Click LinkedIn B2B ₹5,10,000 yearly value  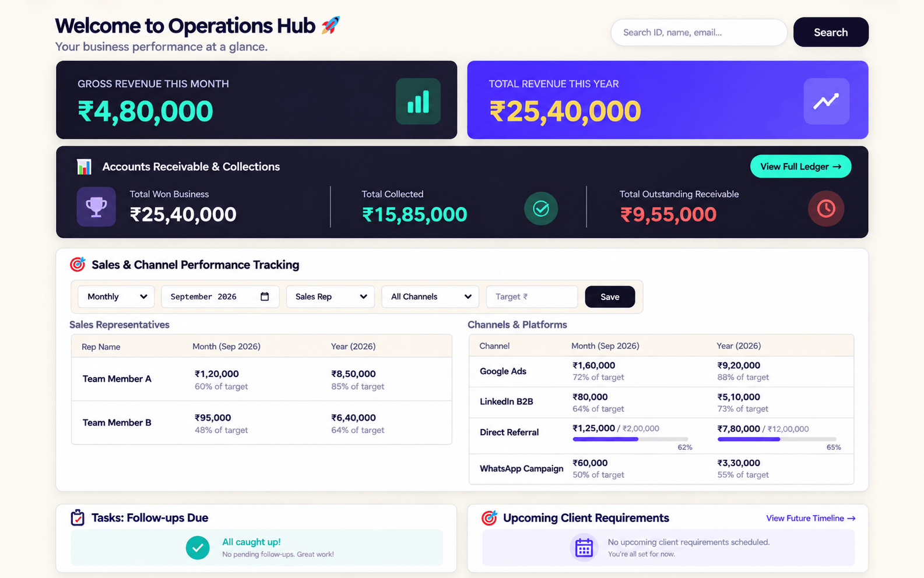tap(739, 397)
